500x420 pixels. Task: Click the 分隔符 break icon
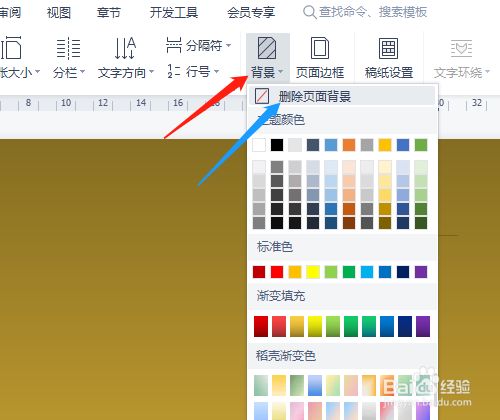(x=174, y=45)
